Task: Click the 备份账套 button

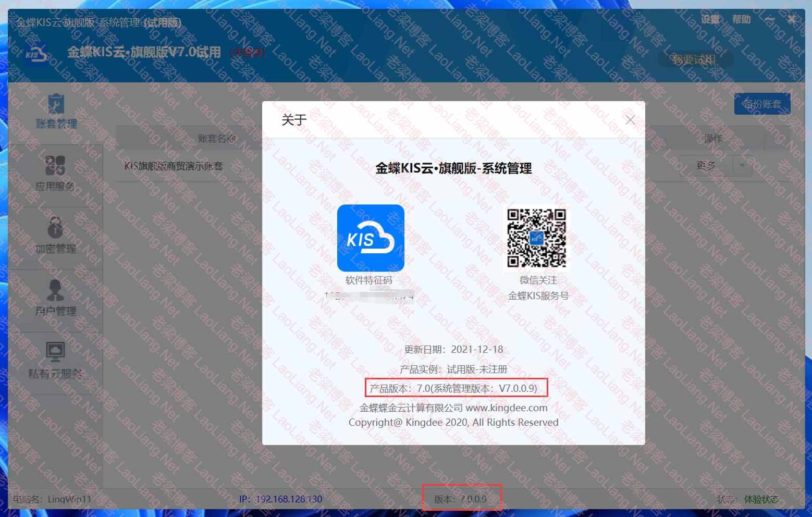Action: [762, 104]
